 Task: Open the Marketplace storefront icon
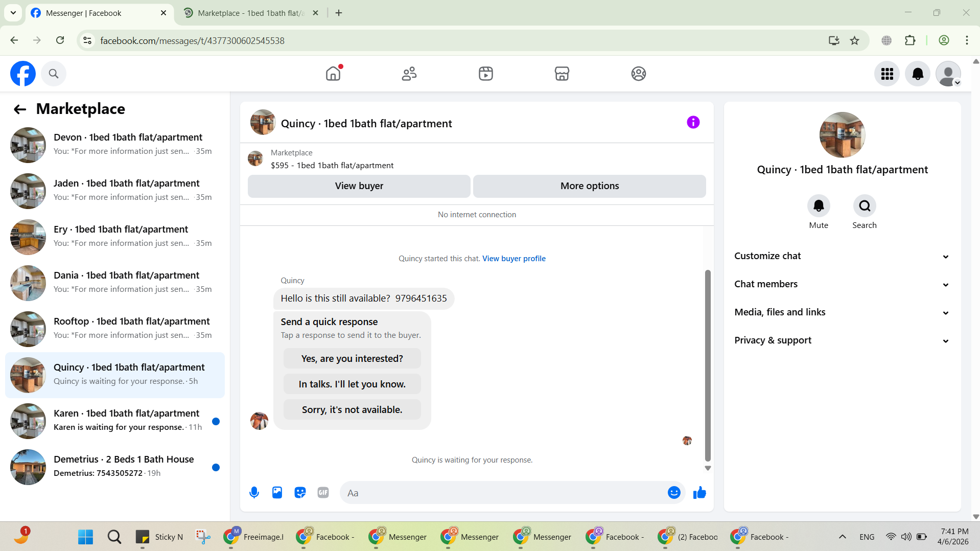pos(562,74)
